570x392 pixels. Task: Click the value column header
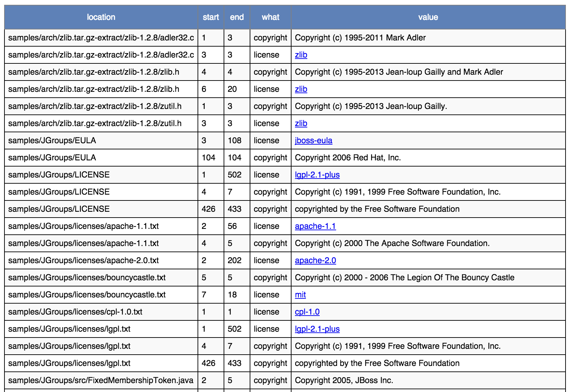[428, 17]
